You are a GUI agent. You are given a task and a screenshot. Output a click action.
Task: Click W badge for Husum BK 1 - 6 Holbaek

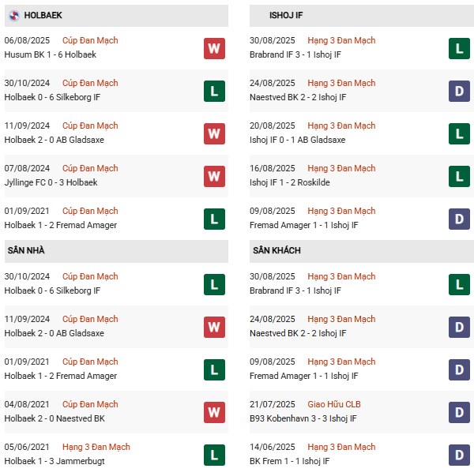pos(214,48)
